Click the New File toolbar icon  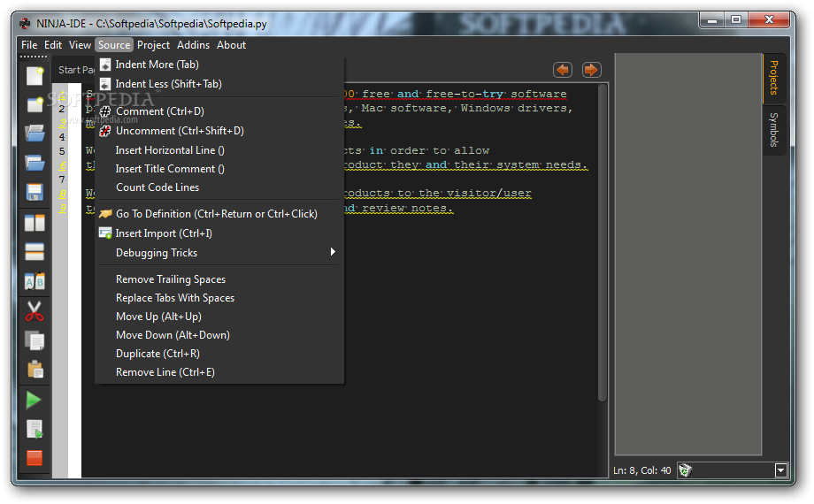[x=35, y=76]
